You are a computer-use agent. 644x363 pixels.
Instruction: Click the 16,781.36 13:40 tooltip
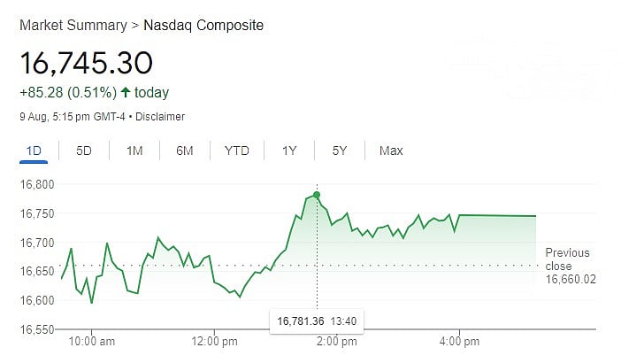(317, 321)
